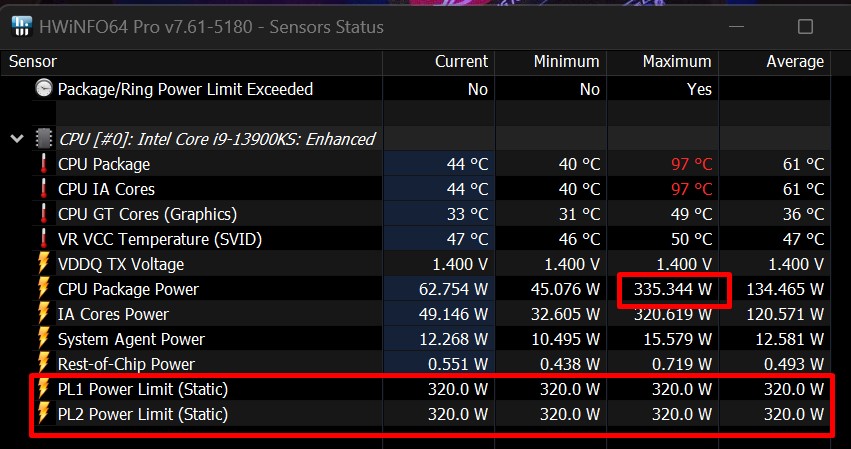Minimize the HWiNFO64 Sensors Status window
This screenshot has height=449, width=851.
736,27
